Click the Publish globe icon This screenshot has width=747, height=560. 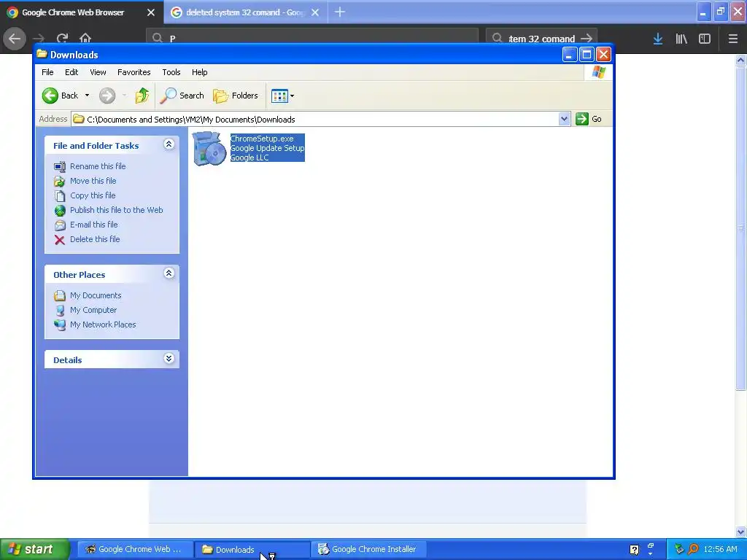pos(60,211)
